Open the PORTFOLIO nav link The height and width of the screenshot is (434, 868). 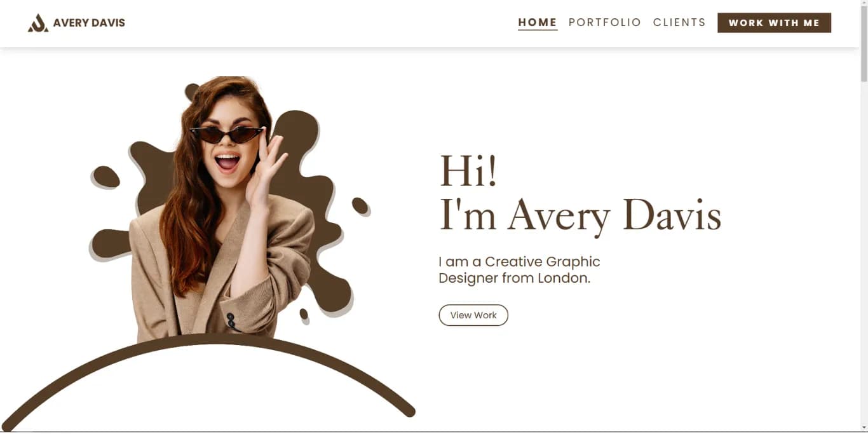(605, 23)
